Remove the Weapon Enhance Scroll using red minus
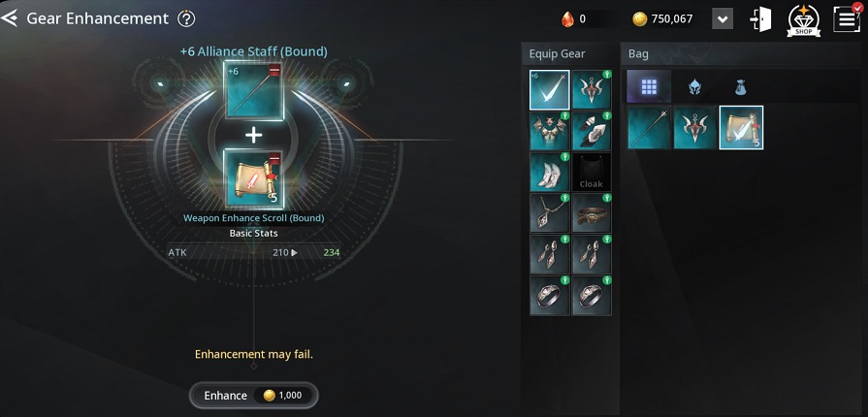Image resolution: width=868 pixels, height=417 pixels. (274, 159)
